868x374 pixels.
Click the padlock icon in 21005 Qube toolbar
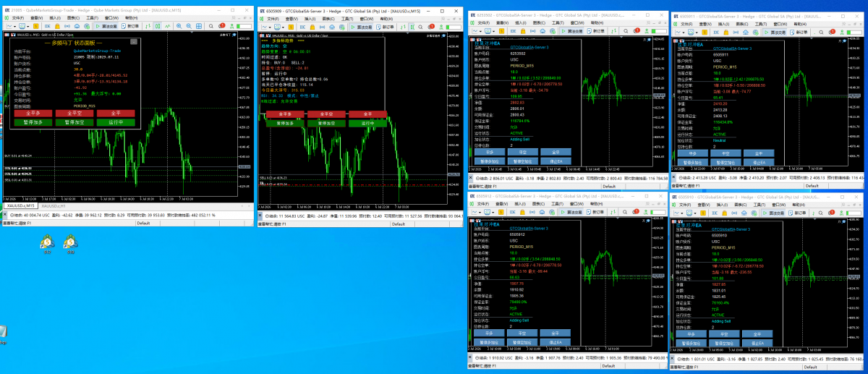(x=57, y=26)
